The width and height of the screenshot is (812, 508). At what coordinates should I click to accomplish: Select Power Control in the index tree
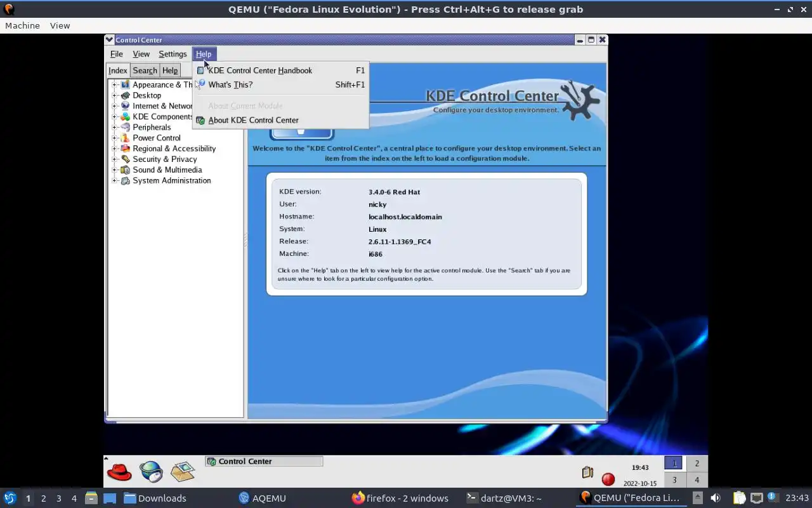pos(157,138)
